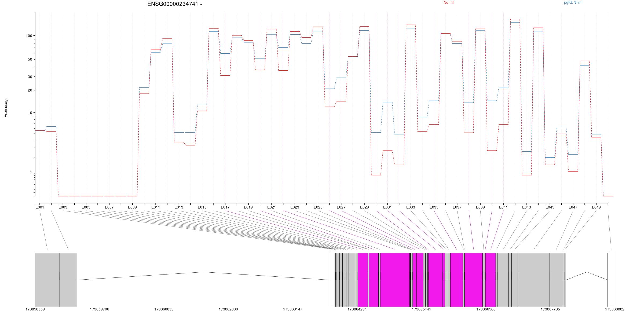
Task: Click genomic coordinate 173858559 label
Action: click(x=35, y=309)
